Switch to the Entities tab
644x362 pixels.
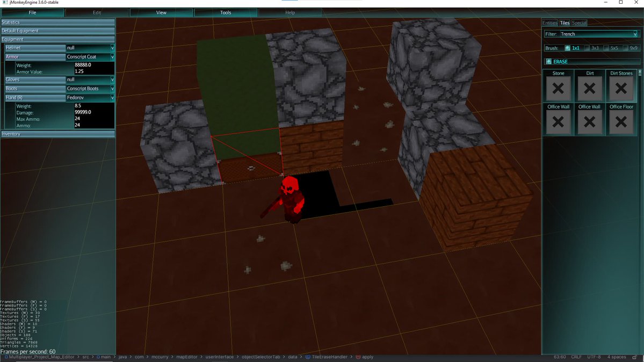(x=550, y=23)
